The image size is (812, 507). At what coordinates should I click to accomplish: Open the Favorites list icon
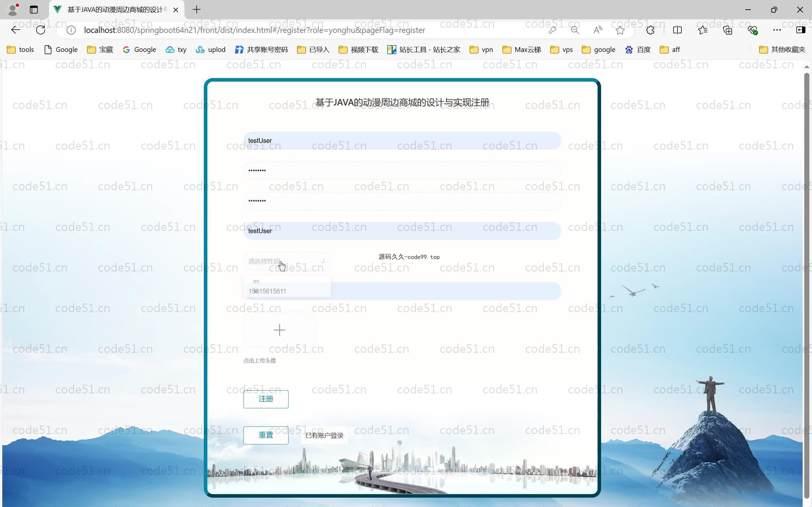point(703,30)
